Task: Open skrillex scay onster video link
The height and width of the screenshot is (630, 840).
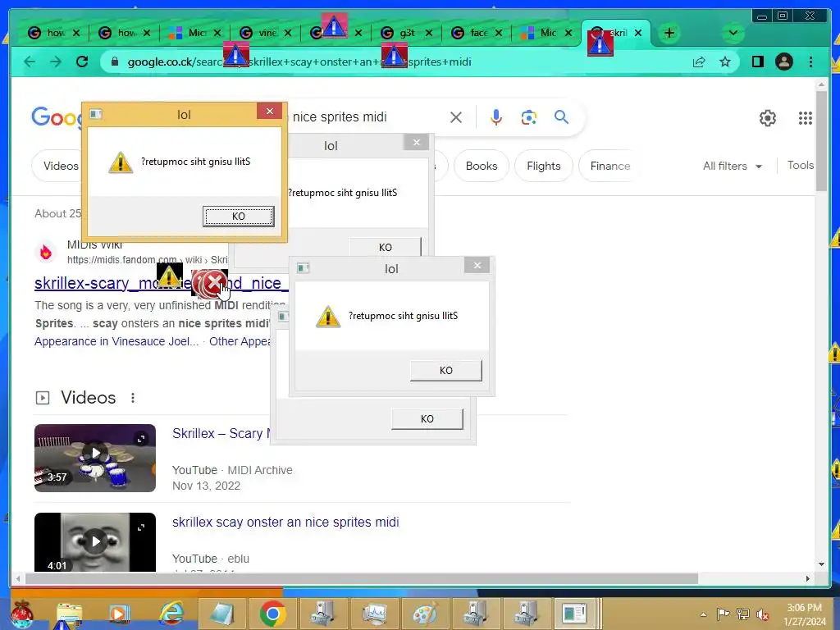Action: pos(285,522)
